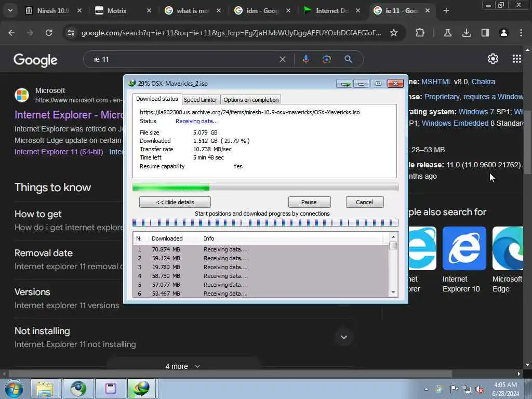
Task: Open Chrome extensions puzzle icon
Action: pyautogui.click(x=420, y=33)
